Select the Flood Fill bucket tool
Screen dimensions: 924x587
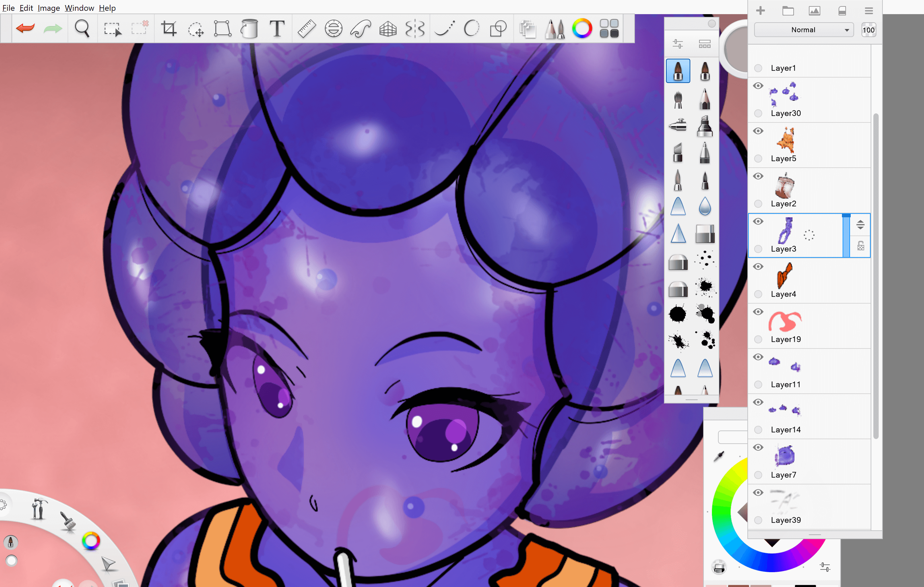249,29
